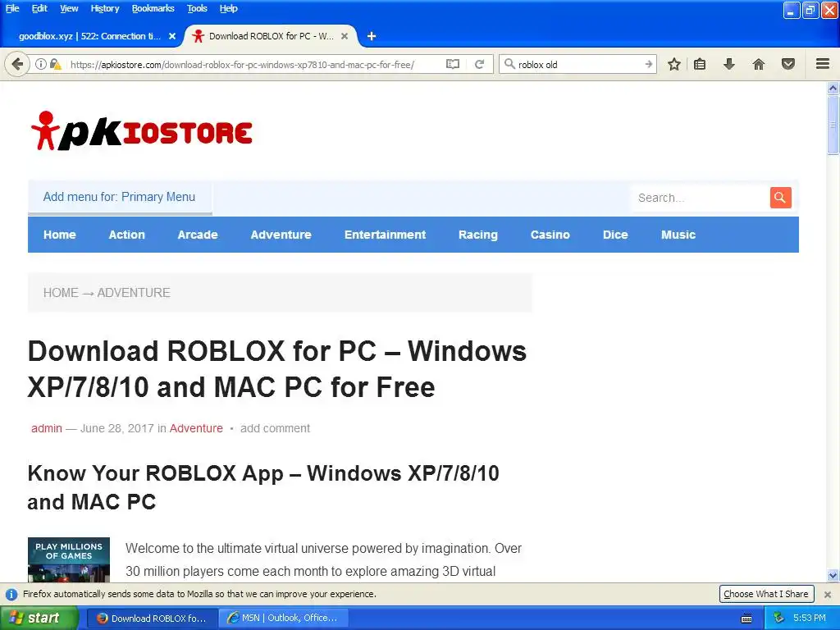Click the HOME breadcrumb link

point(61,293)
